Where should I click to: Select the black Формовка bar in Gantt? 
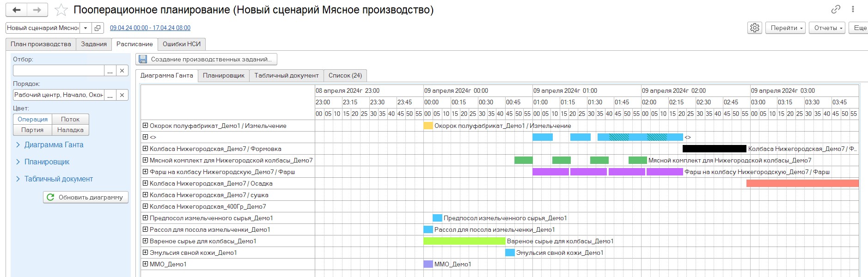pyautogui.click(x=714, y=149)
